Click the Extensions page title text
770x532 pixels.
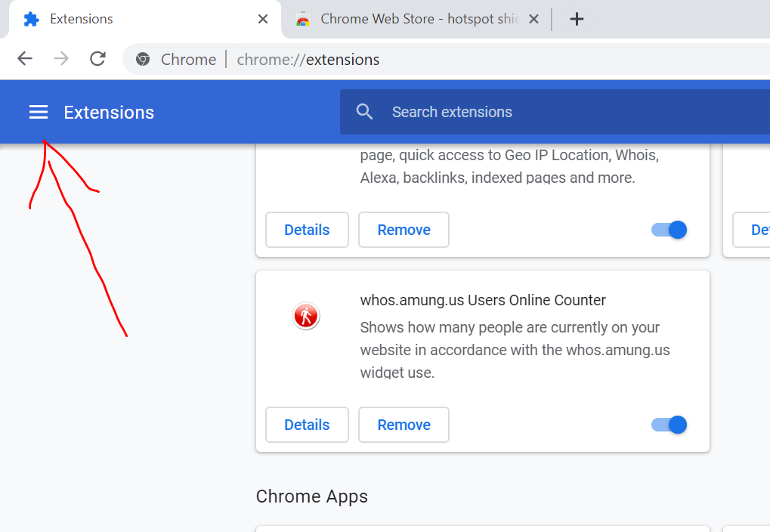coord(109,113)
